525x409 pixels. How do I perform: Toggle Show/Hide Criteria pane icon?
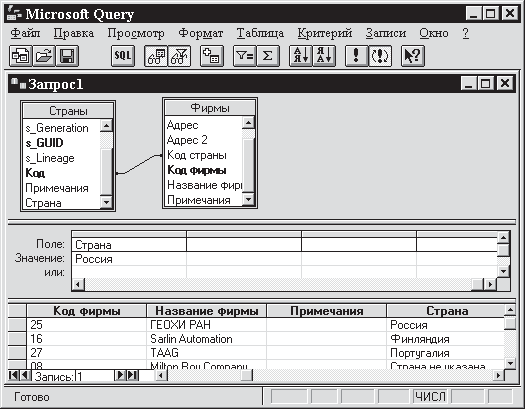tap(179, 56)
